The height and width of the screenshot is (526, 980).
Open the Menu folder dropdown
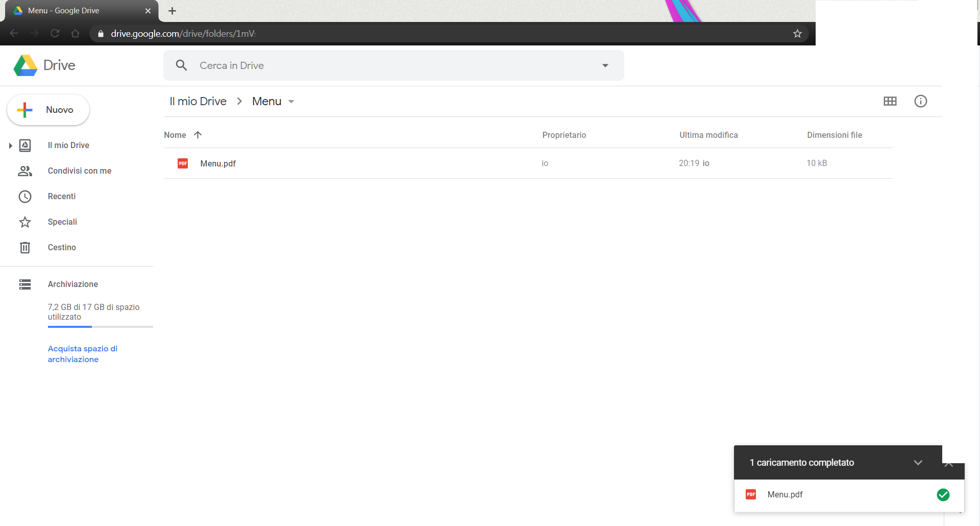click(291, 102)
